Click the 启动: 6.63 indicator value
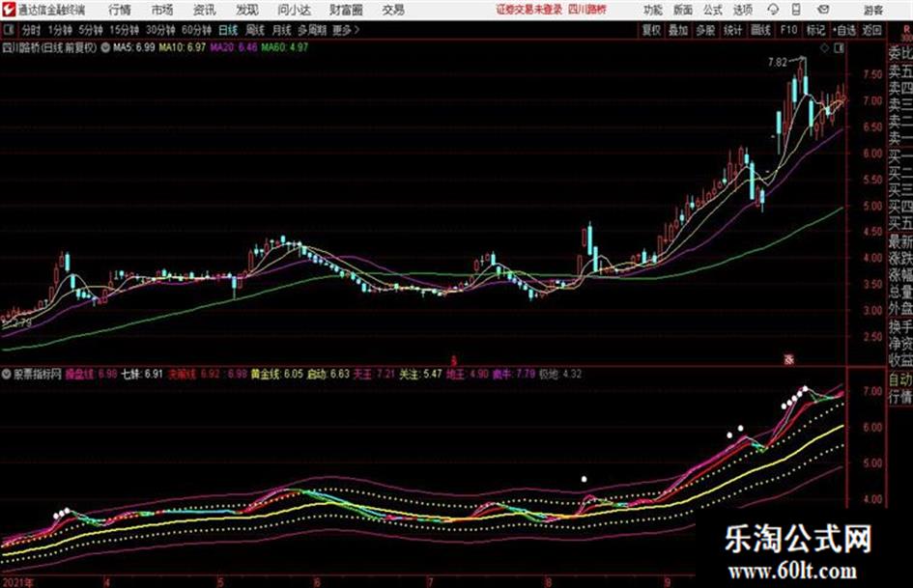Screen dimensions: 913x588 point(328,374)
